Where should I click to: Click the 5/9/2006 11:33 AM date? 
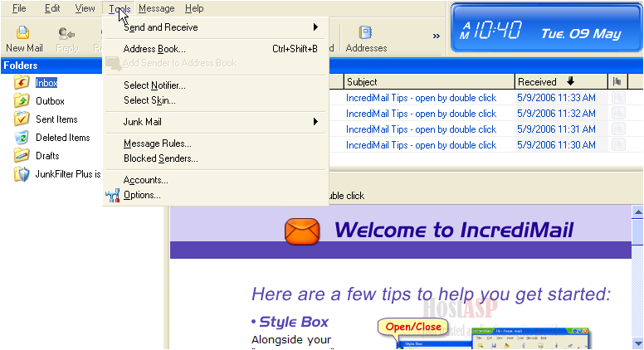tap(556, 98)
